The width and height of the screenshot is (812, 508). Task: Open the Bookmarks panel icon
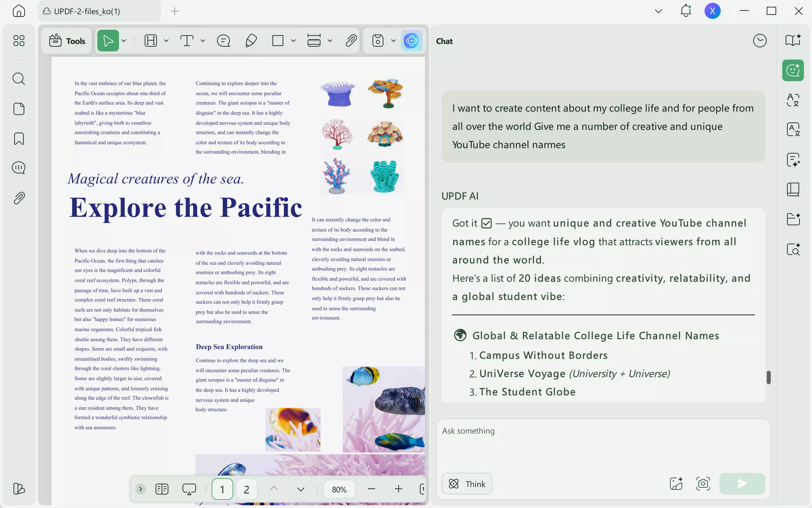pyautogui.click(x=19, y=139)
